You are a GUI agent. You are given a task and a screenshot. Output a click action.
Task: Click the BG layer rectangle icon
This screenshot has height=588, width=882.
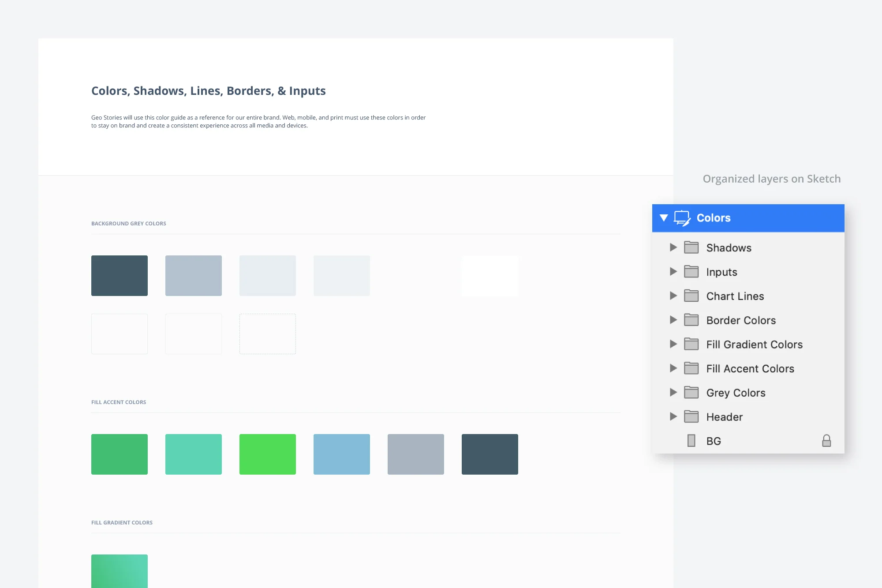pyautogui.click(x=691, y=441)
